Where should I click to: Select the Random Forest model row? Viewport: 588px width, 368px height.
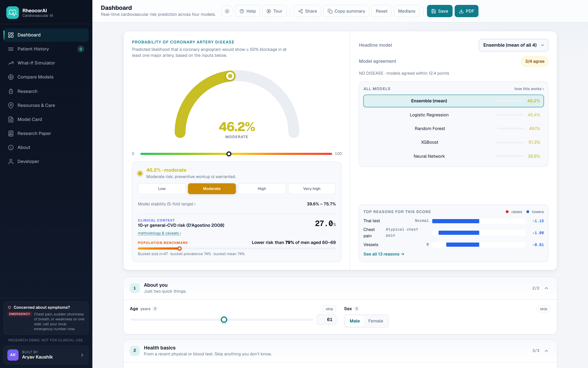pyautogui.click(x=453, y=128)
